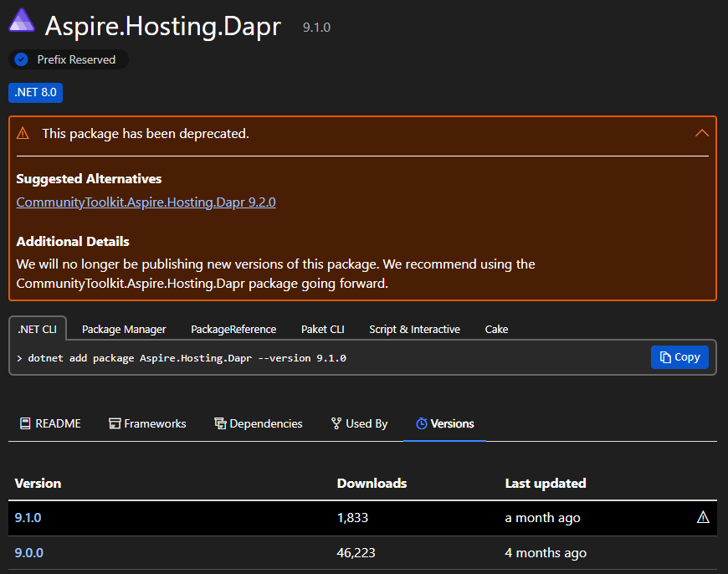Screen dimensions: 728x574
Task: Show the Dependencies tab
Action: tap(258, 423)
